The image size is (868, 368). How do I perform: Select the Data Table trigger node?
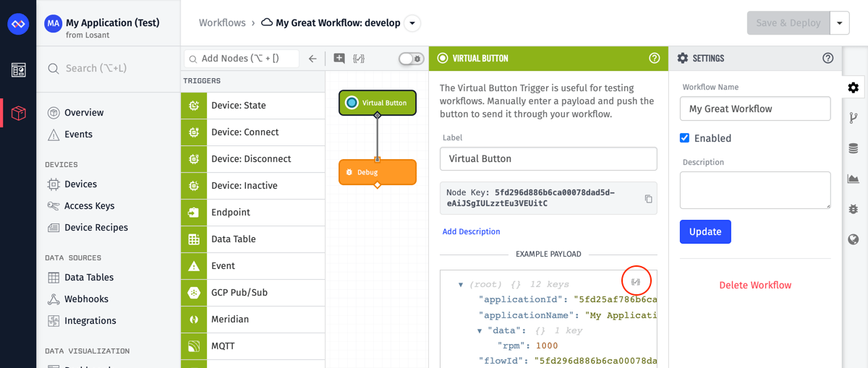coord(252,239)
